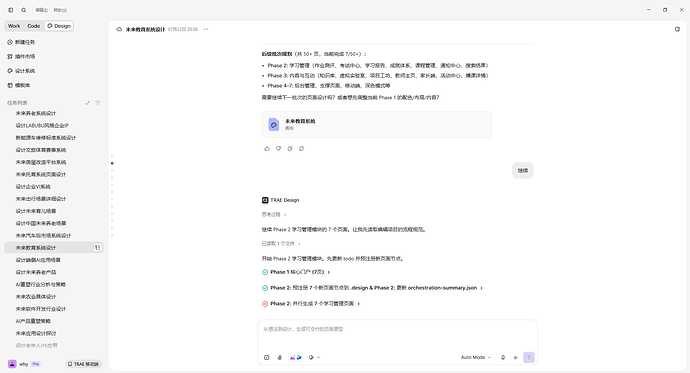This screenshot has width=690, height=373.
Task: Create a new task via 新建任务
Action: [x=21, y=42]
